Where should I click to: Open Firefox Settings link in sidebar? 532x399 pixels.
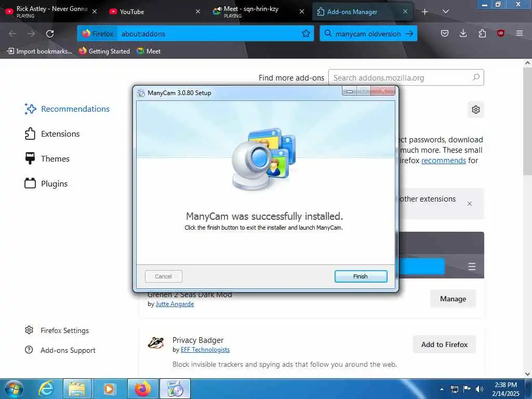[x=57, y=330]
